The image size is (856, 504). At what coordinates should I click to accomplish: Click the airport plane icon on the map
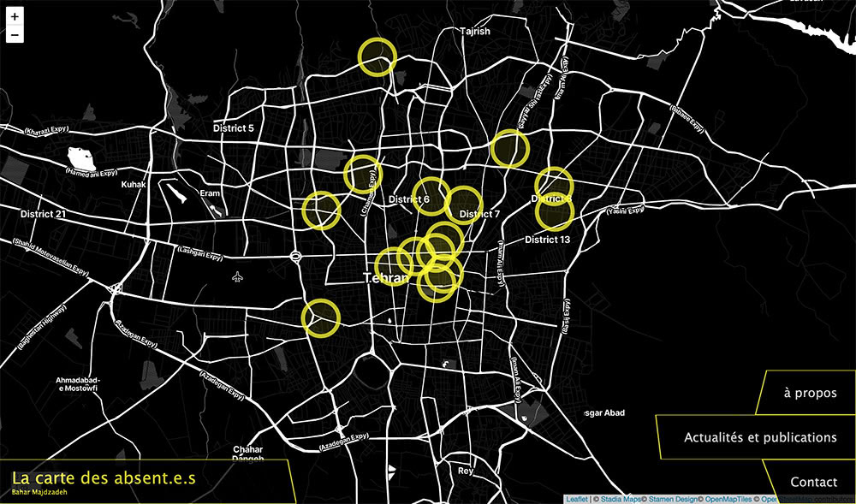[x=237, y=277]
